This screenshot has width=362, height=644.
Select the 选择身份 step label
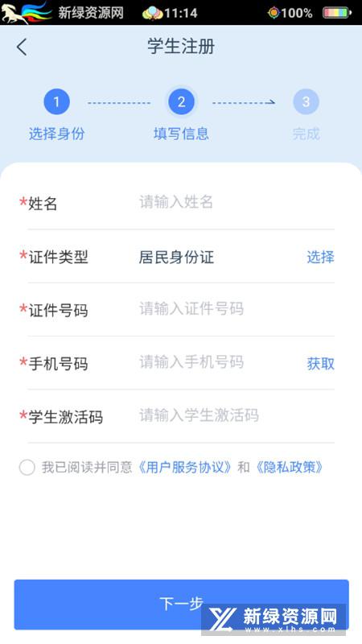[56, 134]
